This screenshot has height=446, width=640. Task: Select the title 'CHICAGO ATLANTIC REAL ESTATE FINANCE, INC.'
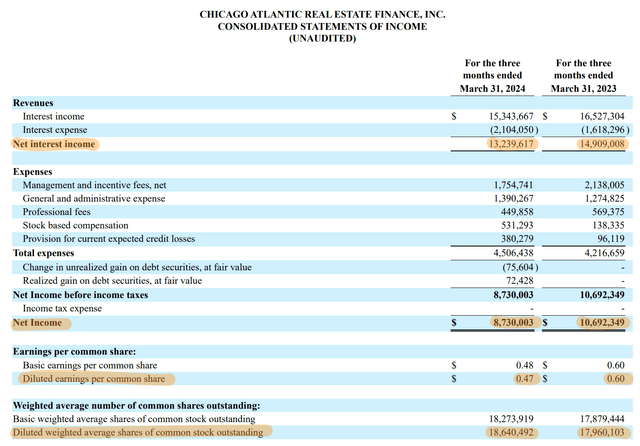322,14
